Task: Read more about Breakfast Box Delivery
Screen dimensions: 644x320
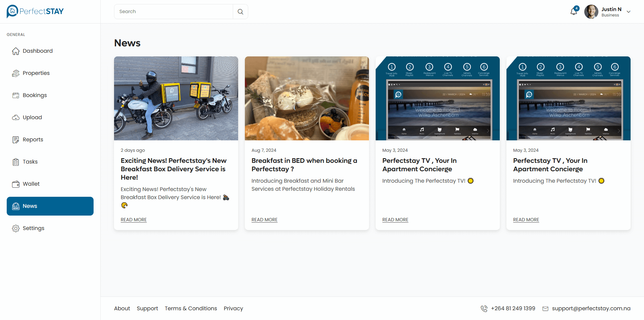Action: tap(133, 220)
